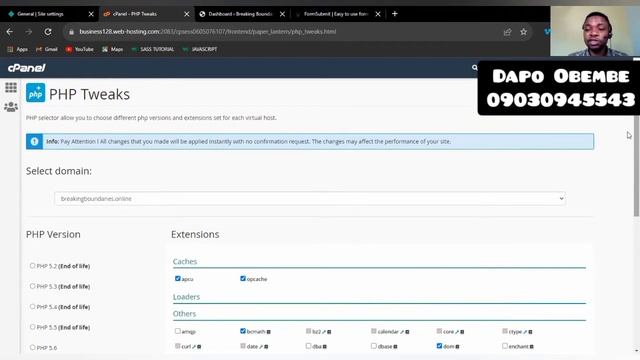The width and height of the screenshot is (640, 360).
Task: Click the browser address bar URL
Action: tap(208, 32)
